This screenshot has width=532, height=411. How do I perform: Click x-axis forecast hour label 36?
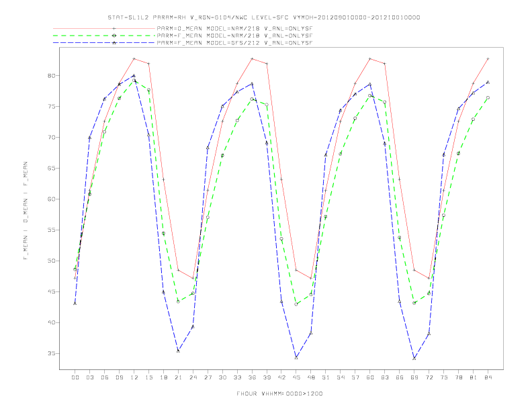click(x=252, y=377)
